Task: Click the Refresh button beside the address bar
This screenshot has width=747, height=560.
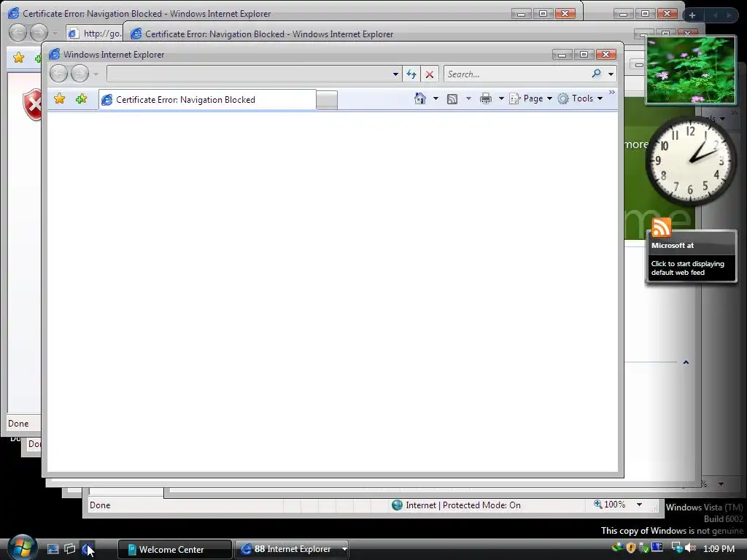Action: tap(411, 74)
